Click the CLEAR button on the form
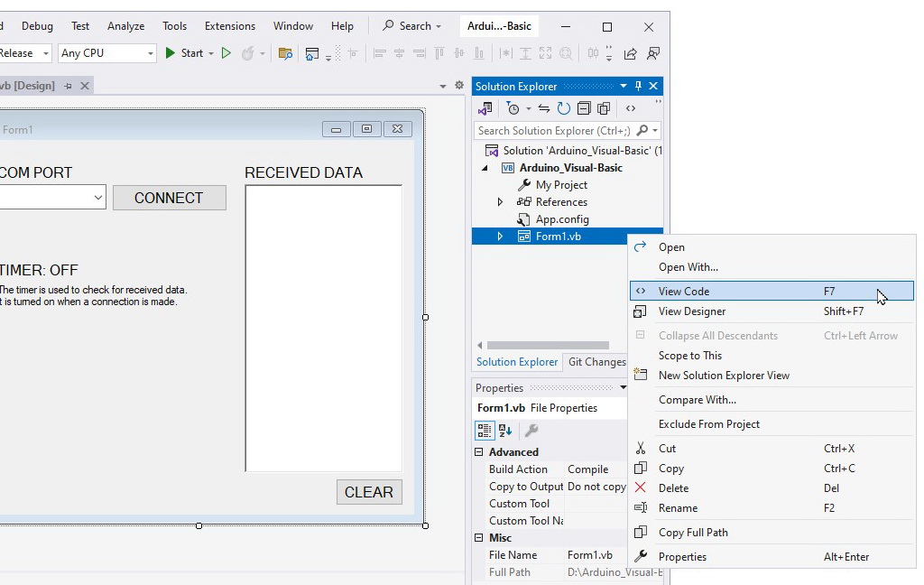The width and height of the screenshot is (924, 585). 368,492
